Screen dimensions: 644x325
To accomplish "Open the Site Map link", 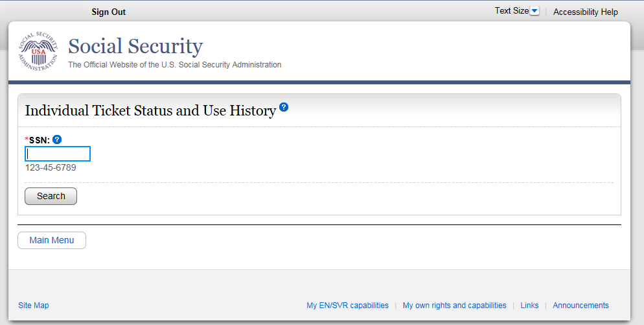I will point(34,306).
